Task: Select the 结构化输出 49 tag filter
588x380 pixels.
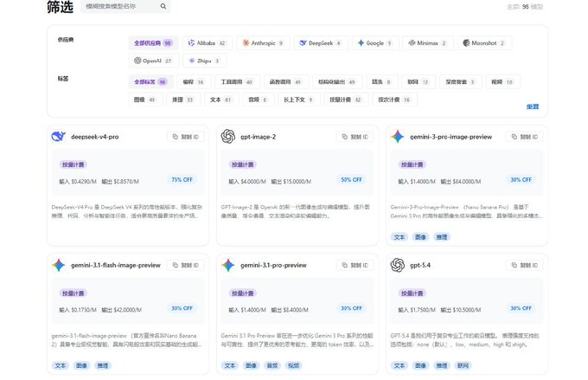Action: coord(337,82)
